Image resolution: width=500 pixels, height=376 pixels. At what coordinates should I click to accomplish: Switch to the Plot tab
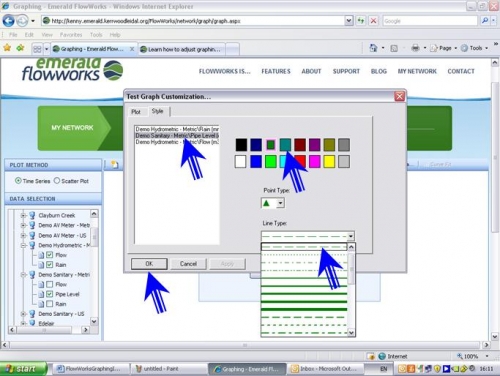[136, 112]
